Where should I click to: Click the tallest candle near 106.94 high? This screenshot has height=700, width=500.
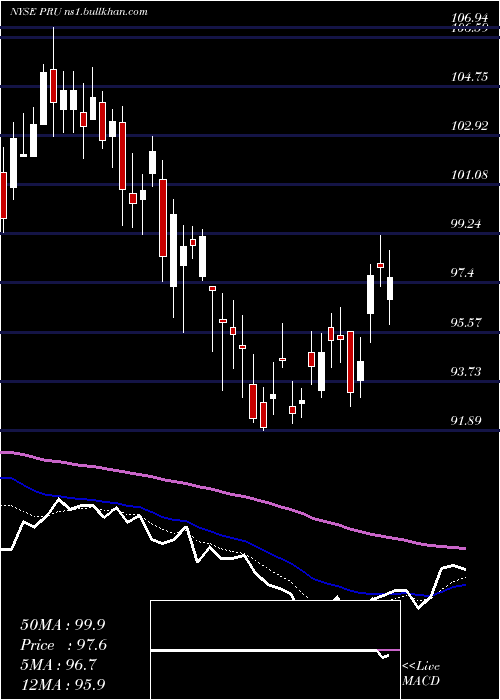pos(54,86)
